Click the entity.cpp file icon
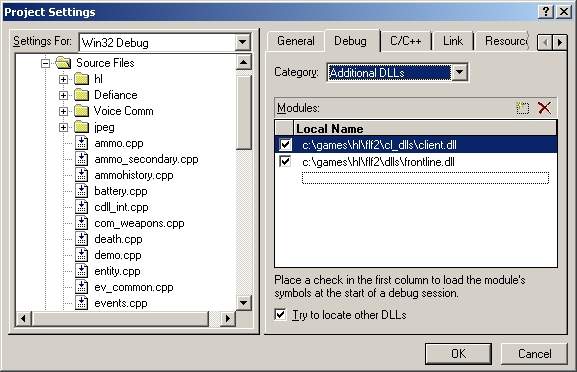Viewport: 577px width, 372px height. [81, 271]
